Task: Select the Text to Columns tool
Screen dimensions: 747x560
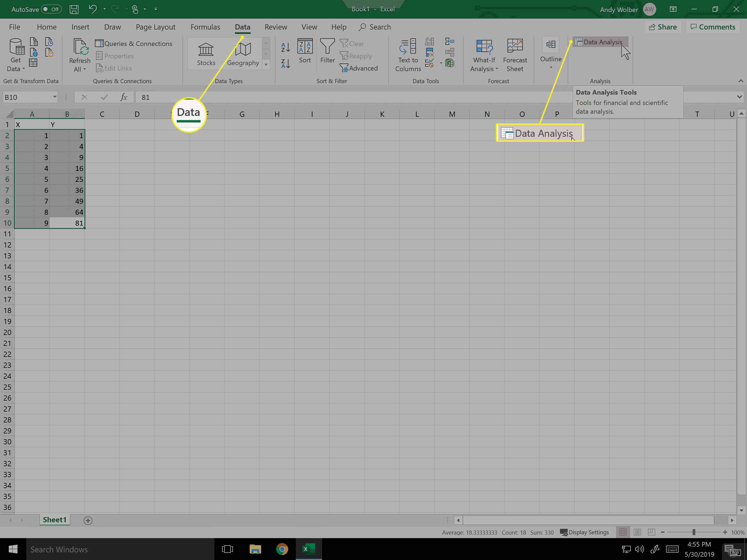Action: [x=408, y=55]
